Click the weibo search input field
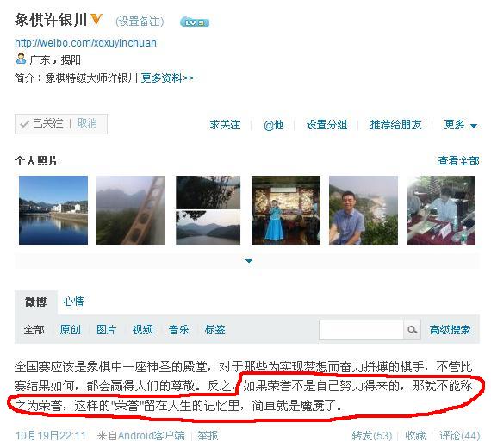The width and height of the screenshot is (491, 448). [x=361, y=330]
